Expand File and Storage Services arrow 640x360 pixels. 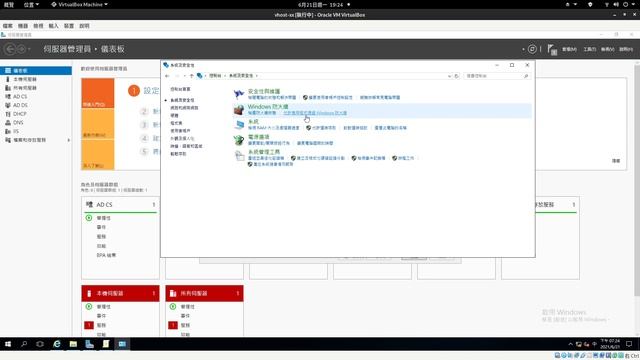pyautogui.click(x=68, y=140)
